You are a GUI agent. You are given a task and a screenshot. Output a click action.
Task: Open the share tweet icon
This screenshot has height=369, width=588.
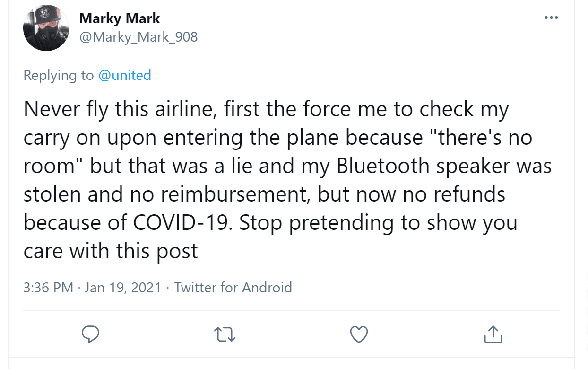[x=493, y=334]
